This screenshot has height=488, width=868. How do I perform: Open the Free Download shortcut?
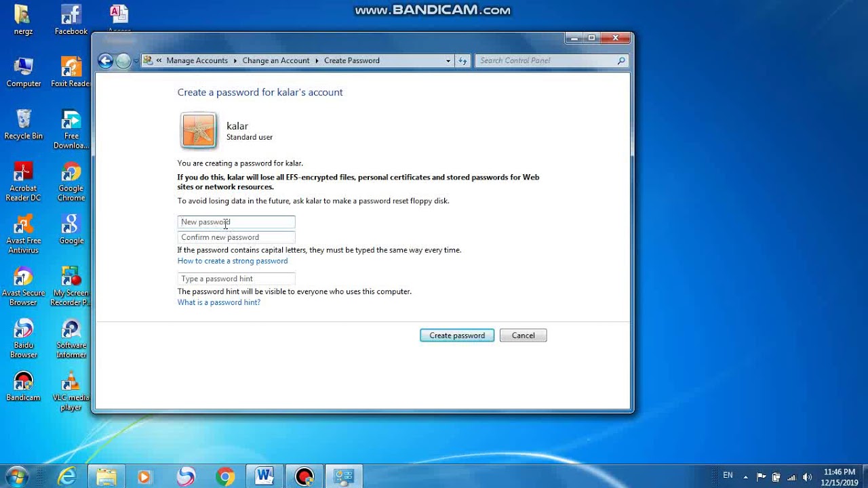coord(71,129)
